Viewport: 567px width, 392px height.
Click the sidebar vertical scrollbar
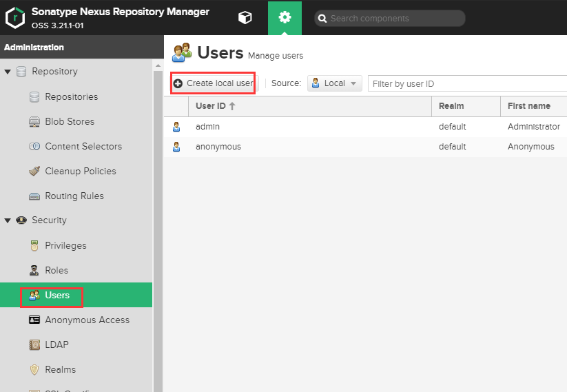[x=158, y=231]
